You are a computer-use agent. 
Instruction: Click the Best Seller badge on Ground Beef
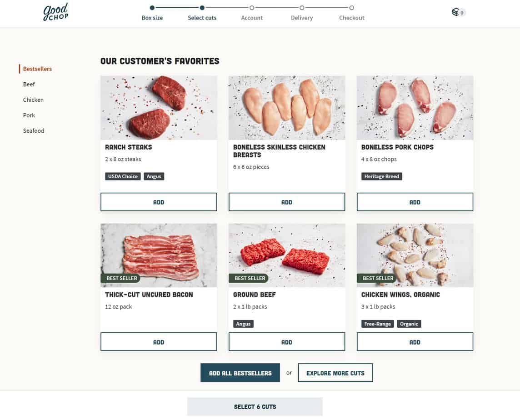[x=249, y=278]
